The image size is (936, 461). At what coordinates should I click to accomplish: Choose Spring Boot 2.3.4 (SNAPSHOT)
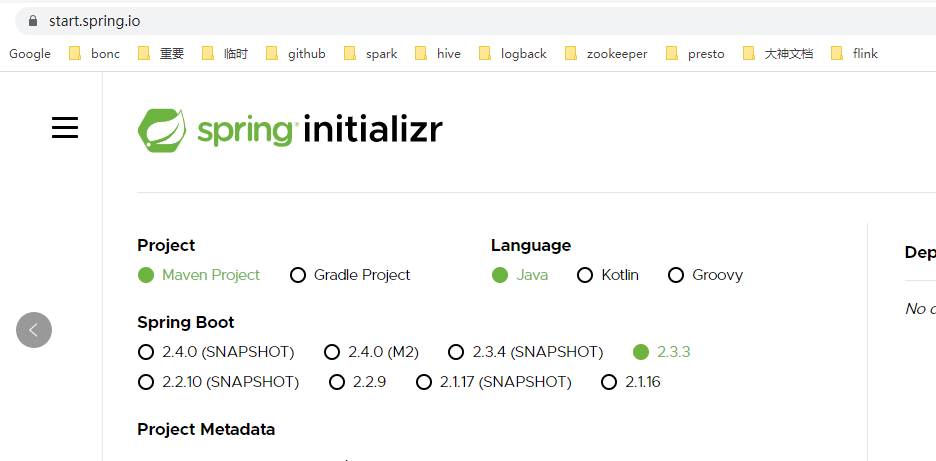[525, 352]
